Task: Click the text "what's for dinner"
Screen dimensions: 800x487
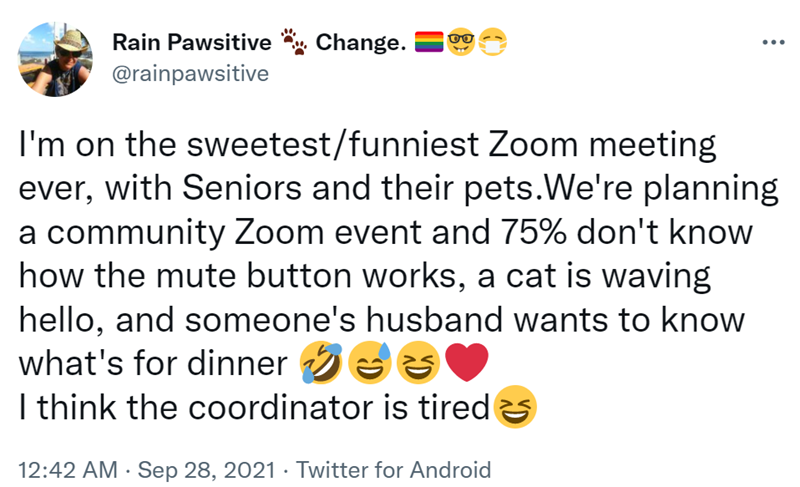Action: (153, 366)
